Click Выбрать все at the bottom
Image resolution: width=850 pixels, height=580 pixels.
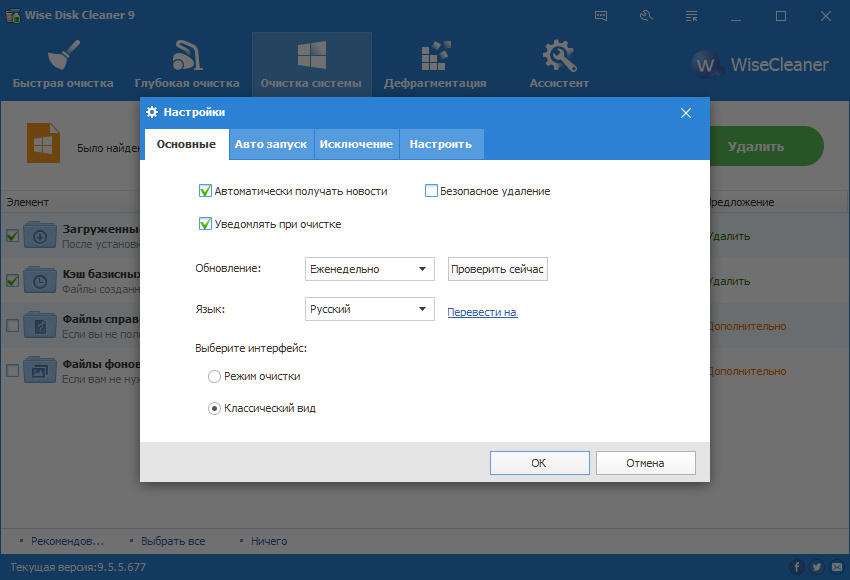click(x=173, y=541)
